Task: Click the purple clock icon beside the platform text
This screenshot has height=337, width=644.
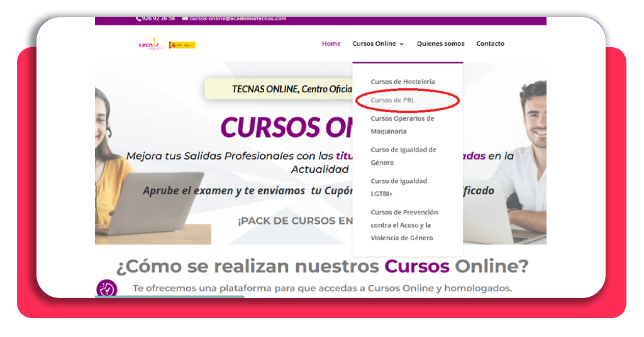Action: (107, 288)
